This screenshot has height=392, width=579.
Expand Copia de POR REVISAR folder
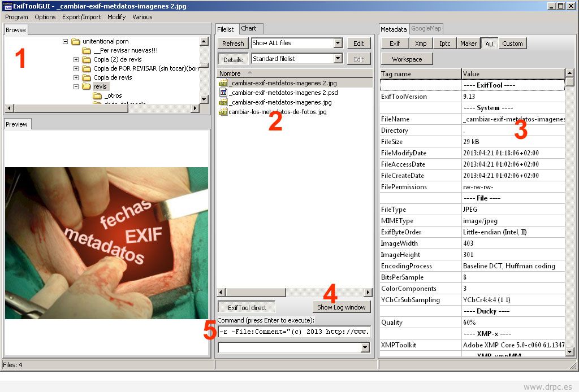tap(76, 68)
